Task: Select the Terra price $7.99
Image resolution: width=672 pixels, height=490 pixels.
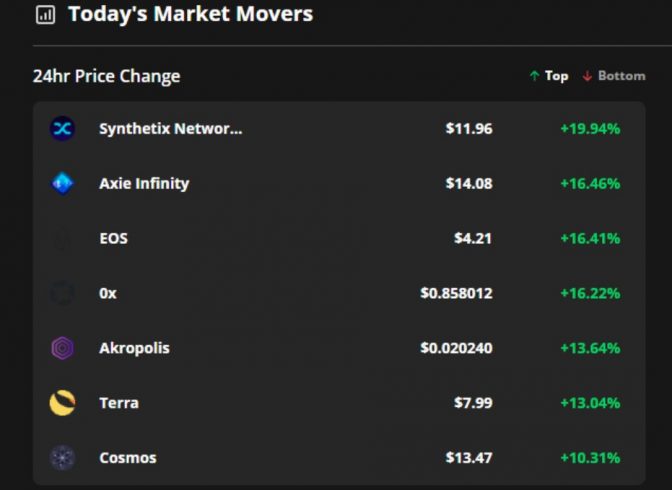Action: [x=473, y=403]
